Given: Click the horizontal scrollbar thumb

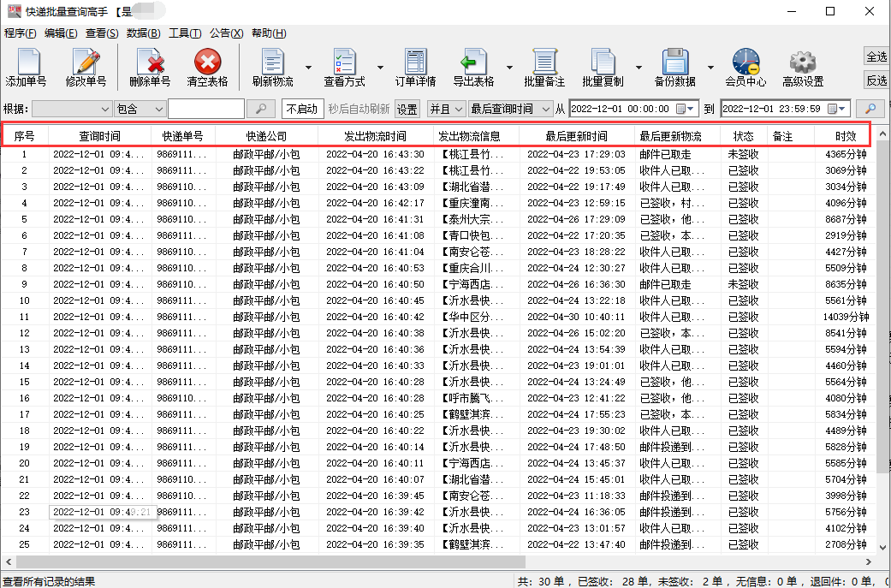Looking at the screenshot, I should click(x=271, y=561).
